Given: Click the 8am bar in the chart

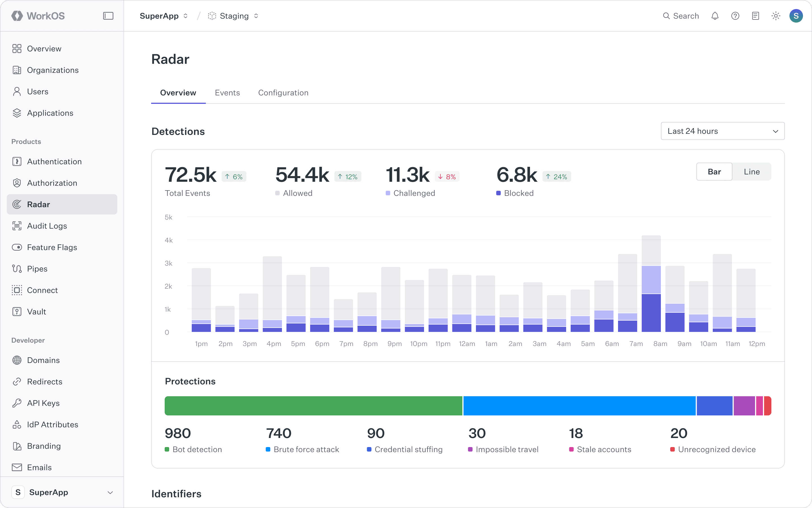Looking at the screenshot, I should pos(651,284).
